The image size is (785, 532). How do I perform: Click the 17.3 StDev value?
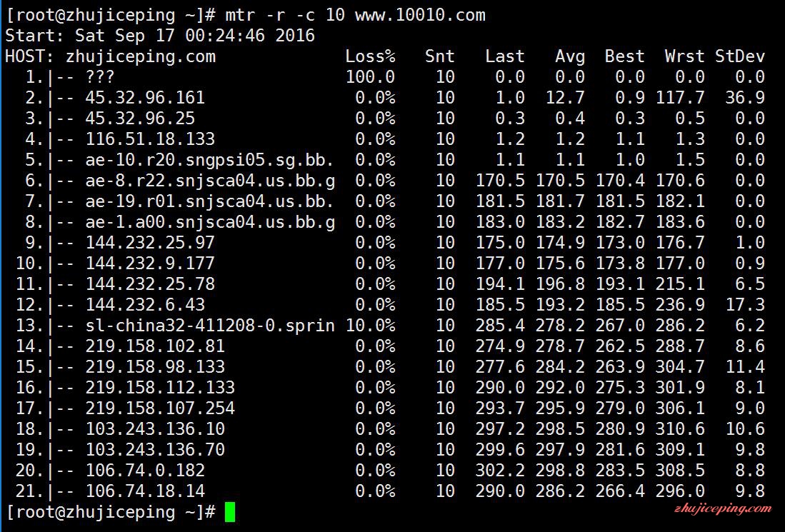[745, 305]
